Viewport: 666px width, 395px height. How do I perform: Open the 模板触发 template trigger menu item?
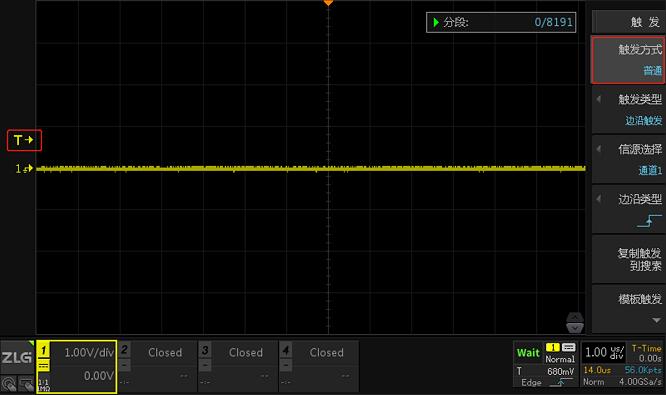628,309
